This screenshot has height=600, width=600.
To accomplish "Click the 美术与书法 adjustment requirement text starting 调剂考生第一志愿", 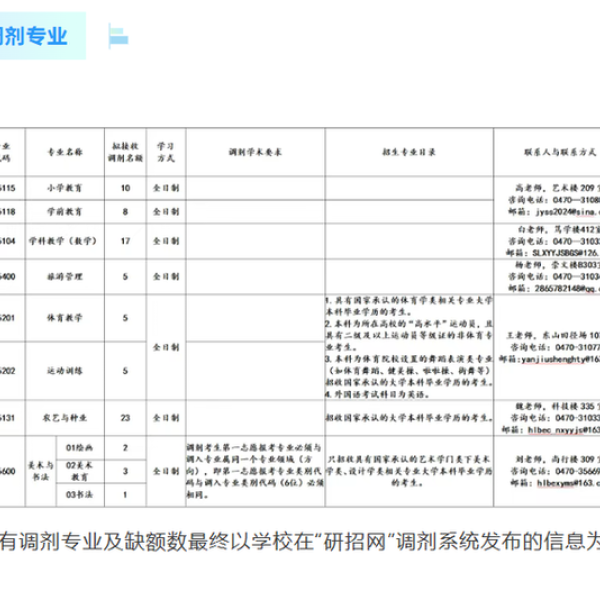I will pos(255,471).
